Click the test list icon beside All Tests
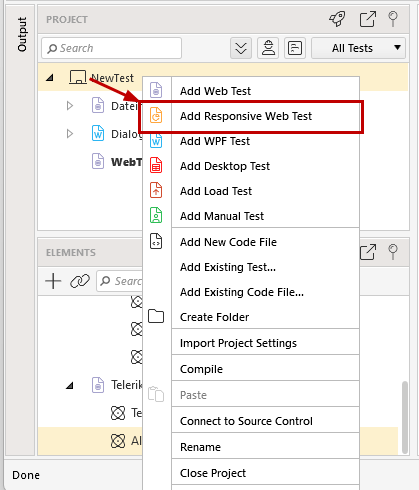 coord(295,48)
